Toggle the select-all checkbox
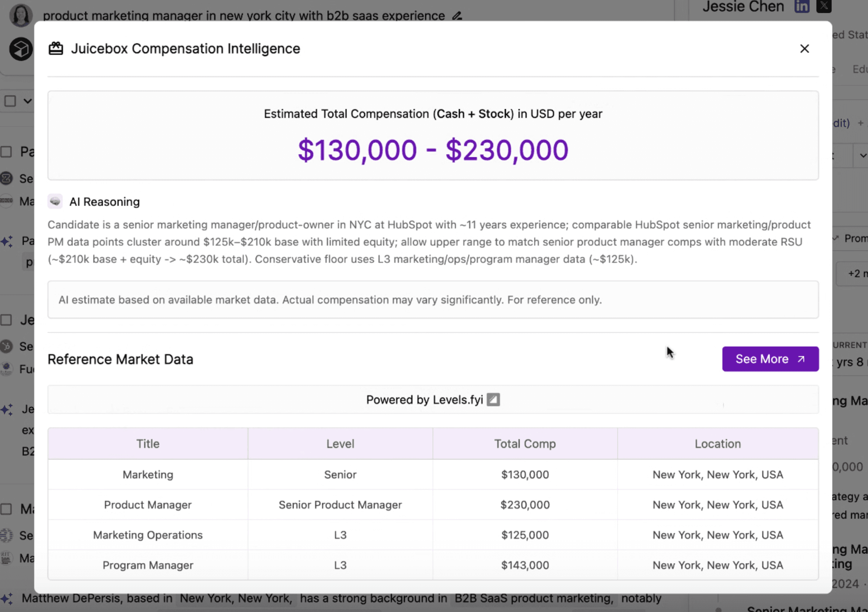The height and width of the screenshot is (612, 868). 10,101
